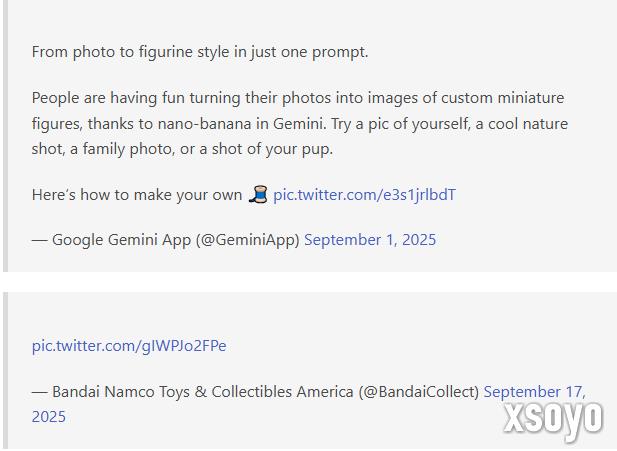Open the pic.twitter.com/e3s1jrlbdT link
The width and height of the screenshot is (617, 451).
point(364,195)
